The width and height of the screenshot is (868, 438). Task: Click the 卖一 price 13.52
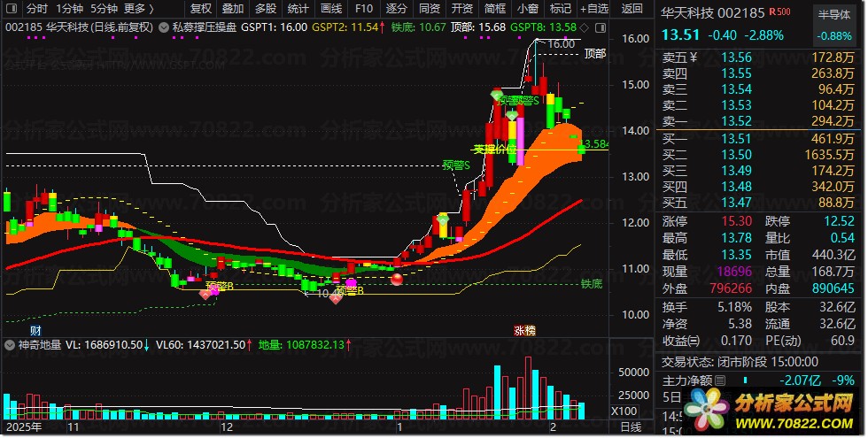pyautogui.click(x=736, y=121)
